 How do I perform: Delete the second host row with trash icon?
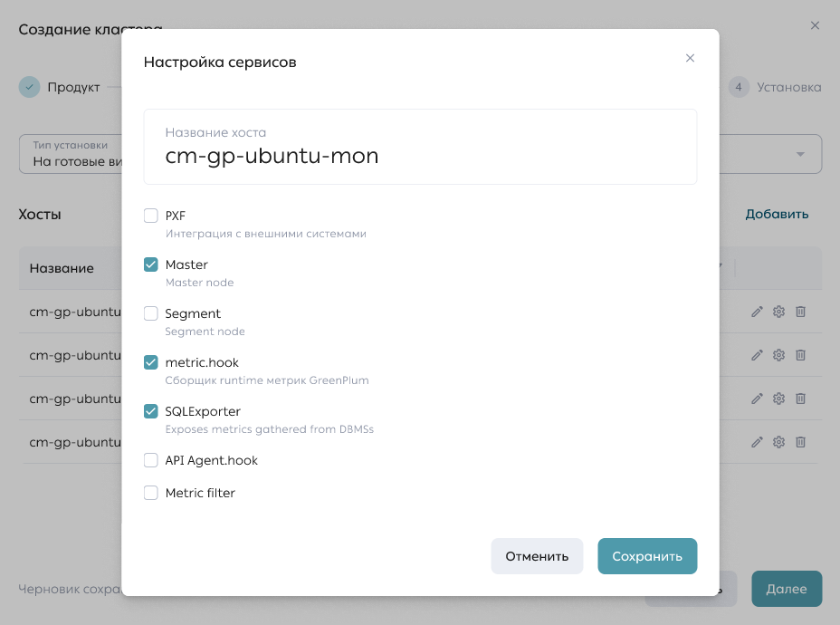(800, 355)
